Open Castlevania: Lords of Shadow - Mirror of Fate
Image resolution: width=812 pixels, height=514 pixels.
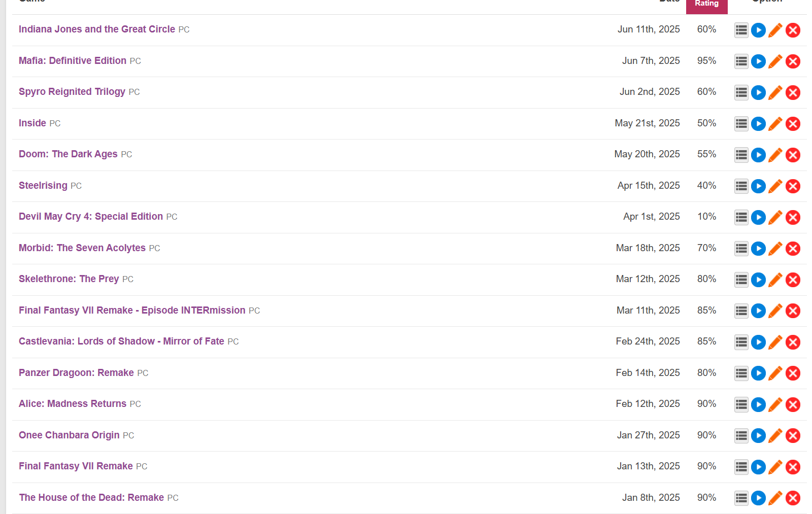[x=121, y=341]
